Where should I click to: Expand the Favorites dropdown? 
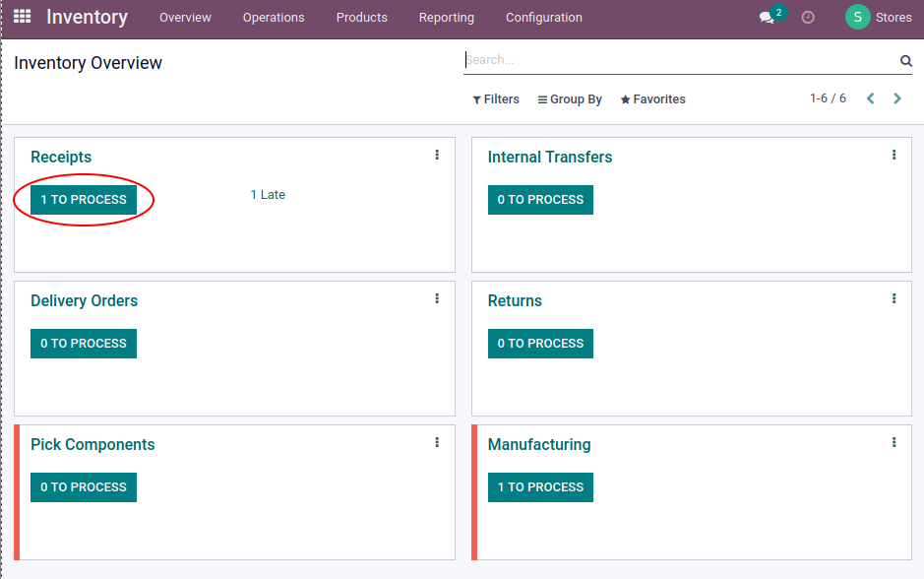pyautogui.click(x=652, y=99)
